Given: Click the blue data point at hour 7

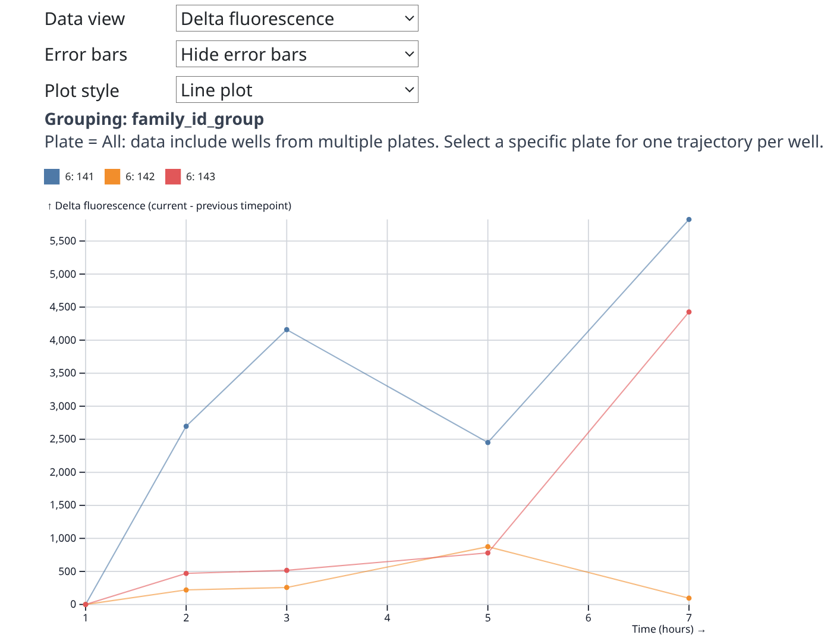Looking at the screenshot, I should [x=689, y=219].
